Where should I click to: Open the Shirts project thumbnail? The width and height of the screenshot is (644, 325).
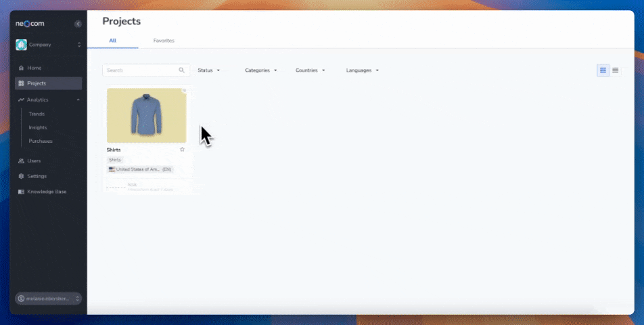146,115
